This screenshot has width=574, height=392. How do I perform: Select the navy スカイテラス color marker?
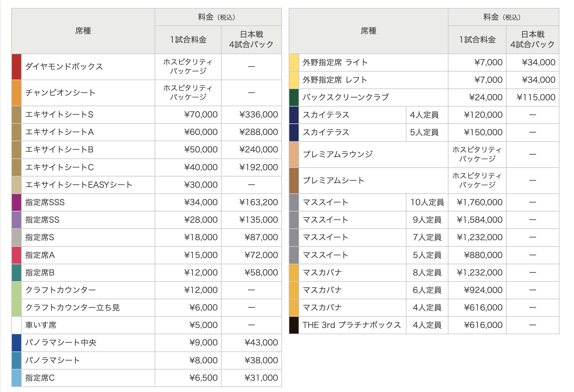(x=293, y=115)
